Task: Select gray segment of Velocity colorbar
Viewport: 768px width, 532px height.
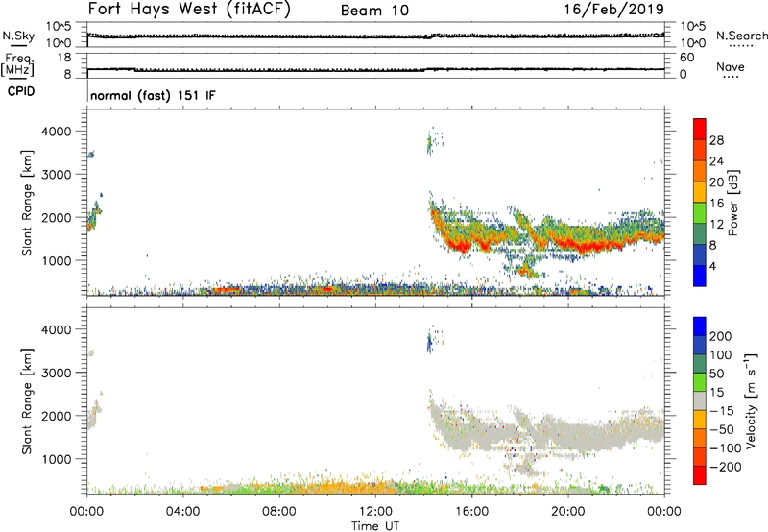Action: tap(700, 401)
